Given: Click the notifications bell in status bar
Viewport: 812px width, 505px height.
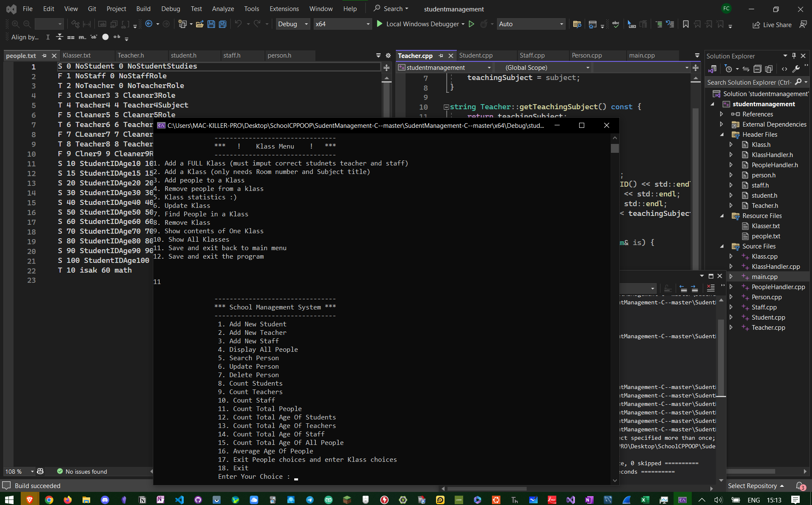Looking at the screenshot, I should click(799, 486).
